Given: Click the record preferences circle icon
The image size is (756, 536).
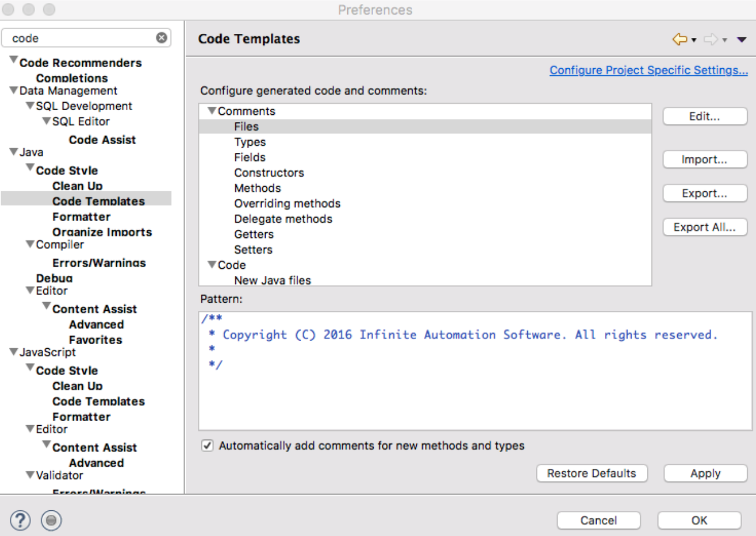Looking at the screenshot, I should [x=52, y=519].
